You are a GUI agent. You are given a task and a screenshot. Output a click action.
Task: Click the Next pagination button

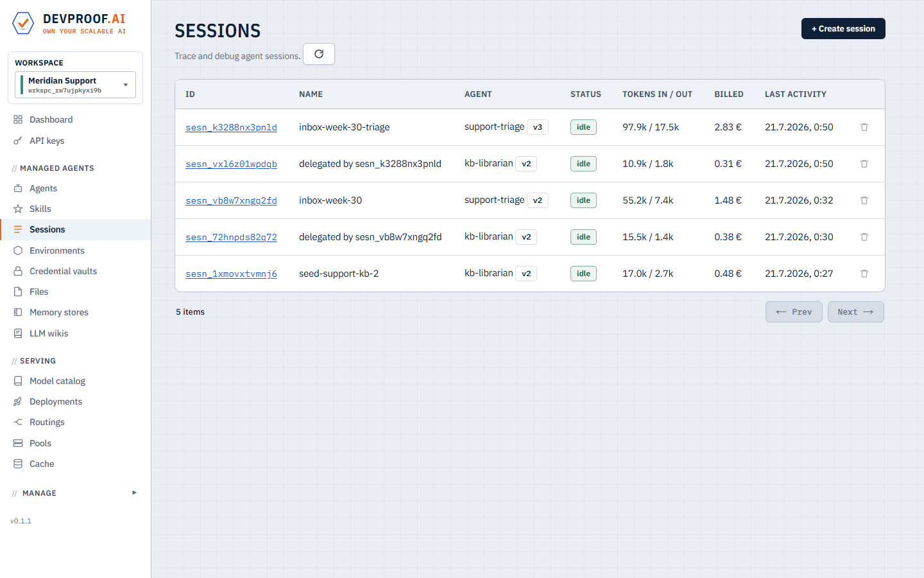(x=855, y=312)
